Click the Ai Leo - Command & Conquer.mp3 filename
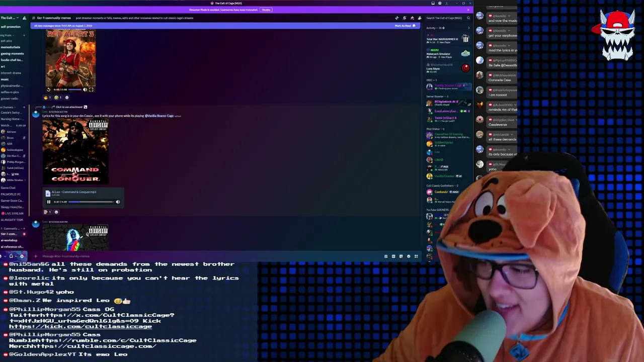The width and height of the screenshot is (644, 362). pos(74,192)
